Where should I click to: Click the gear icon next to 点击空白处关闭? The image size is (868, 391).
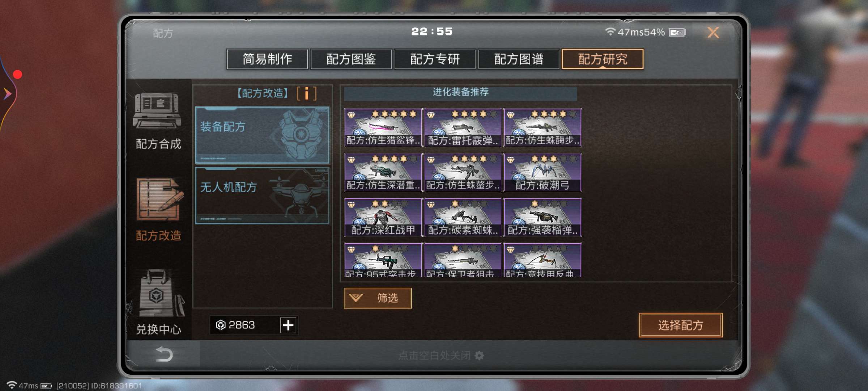point(479,356)
